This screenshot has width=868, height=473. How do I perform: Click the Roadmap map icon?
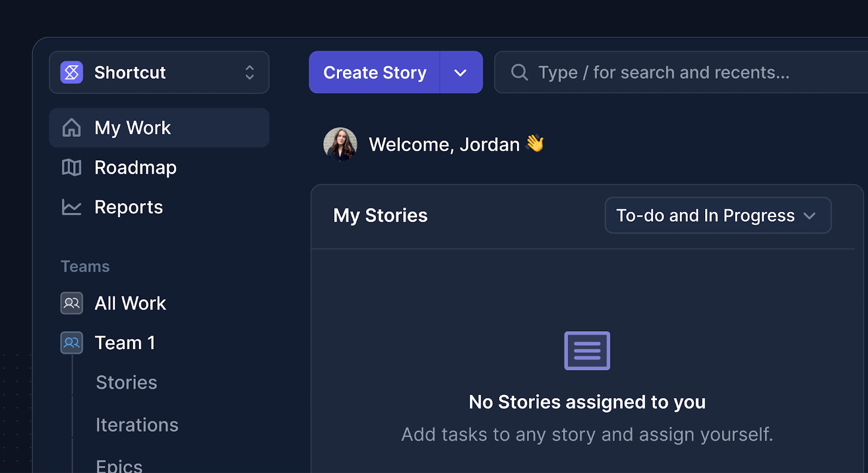[72, 168]
